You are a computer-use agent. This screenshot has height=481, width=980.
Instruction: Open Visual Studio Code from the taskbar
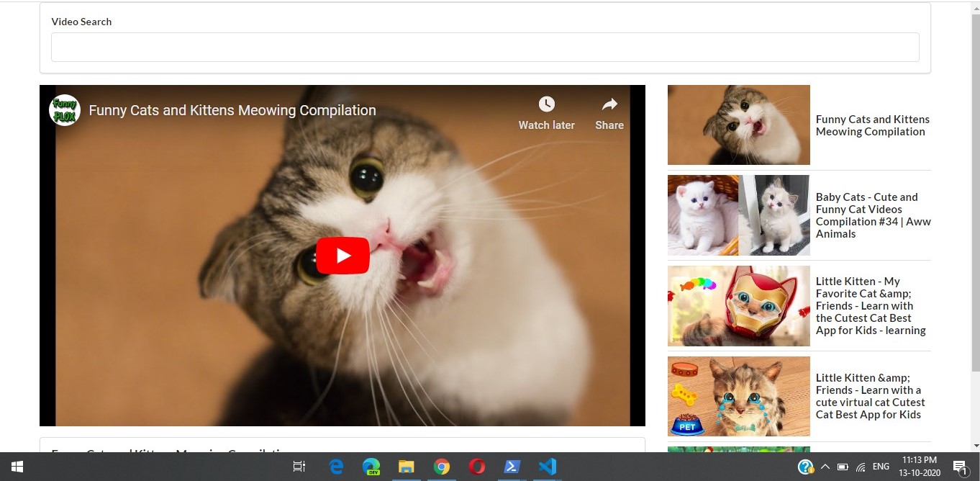pos(548,467)
